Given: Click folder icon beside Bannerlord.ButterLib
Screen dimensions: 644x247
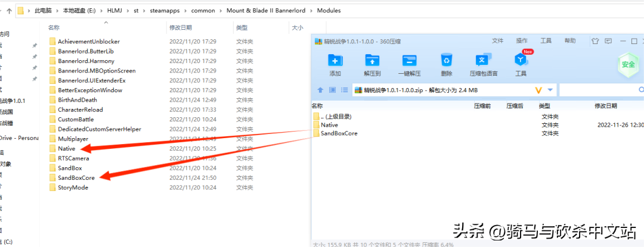Looking at the screenshot, I should click(x=52, y=51).
